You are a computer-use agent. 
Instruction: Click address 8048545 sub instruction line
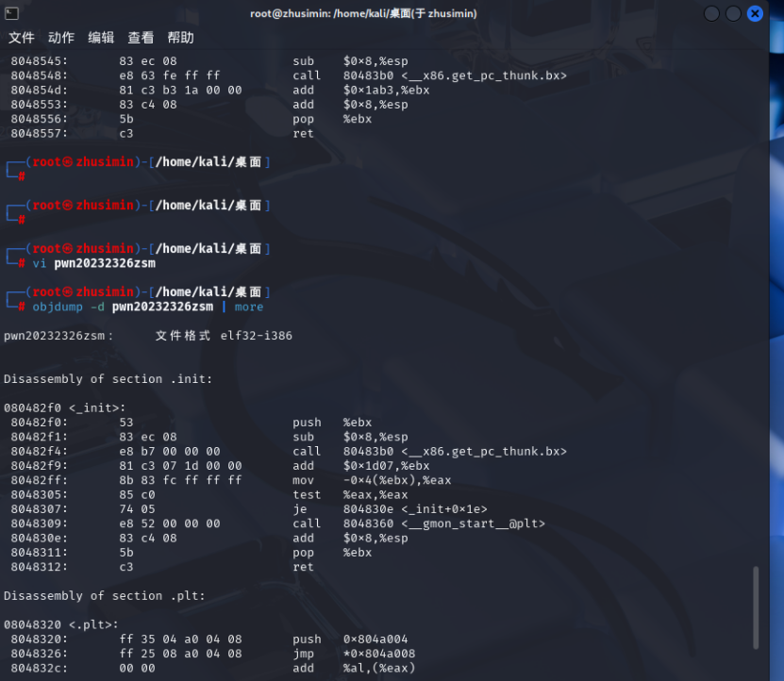209,61
